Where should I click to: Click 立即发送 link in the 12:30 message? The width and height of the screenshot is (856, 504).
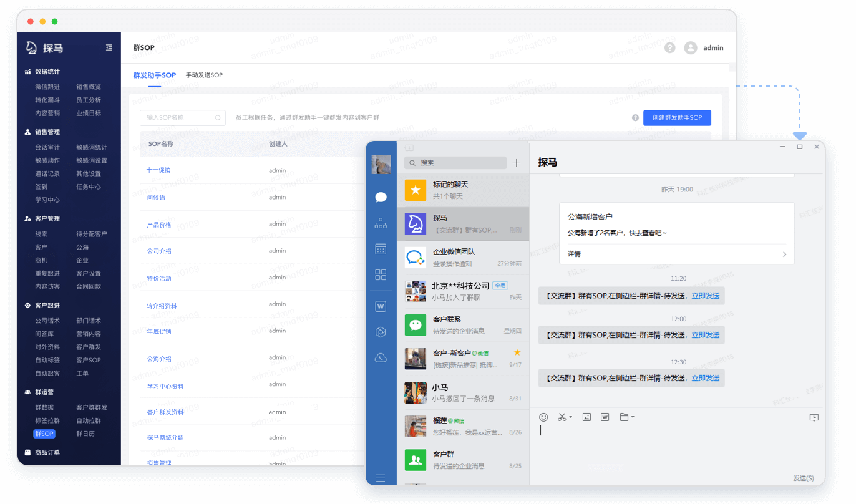[706, 378]
